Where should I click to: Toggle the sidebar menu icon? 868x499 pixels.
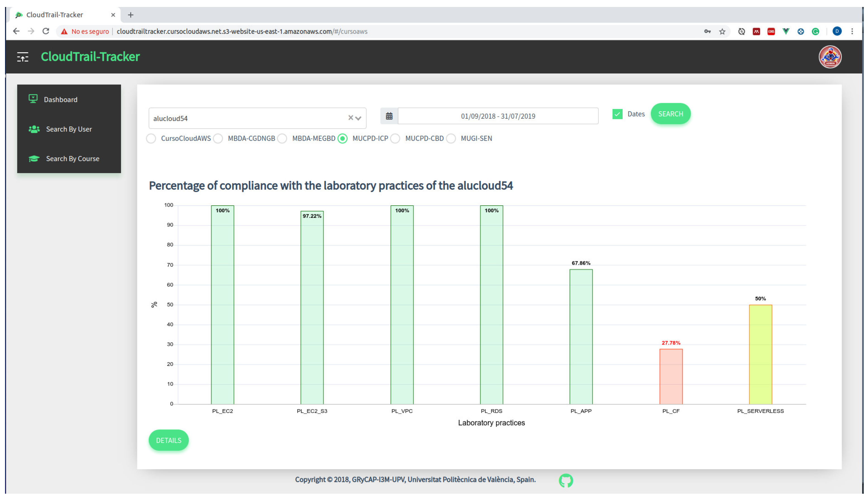point(23,57)
